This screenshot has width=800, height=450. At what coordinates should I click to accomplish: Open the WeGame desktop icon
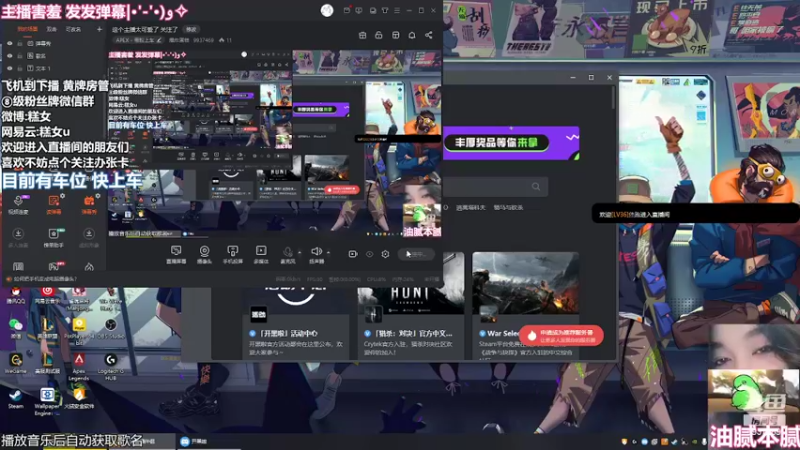tap(15, 364)
